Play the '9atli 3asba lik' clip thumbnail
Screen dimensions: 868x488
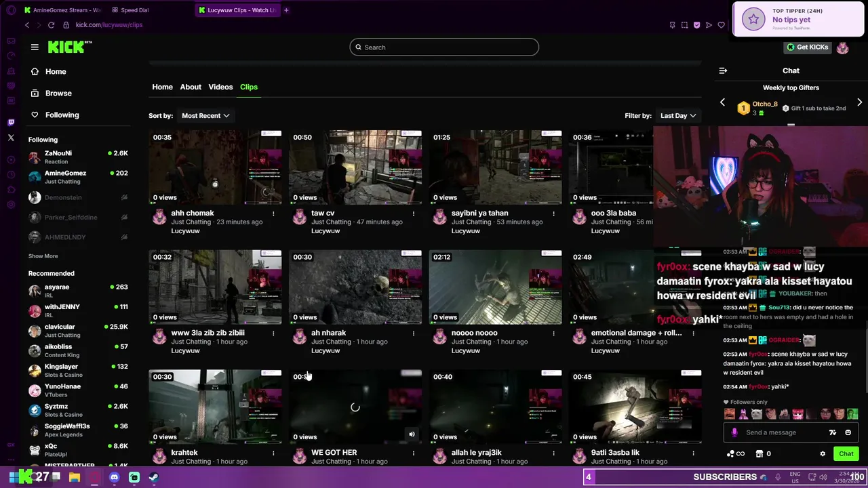pos(635,407)
